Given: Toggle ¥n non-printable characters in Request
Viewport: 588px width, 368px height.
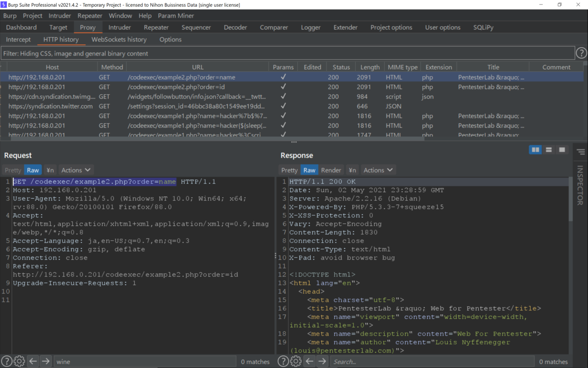Looking at the screenshot, I should (50, 170).
